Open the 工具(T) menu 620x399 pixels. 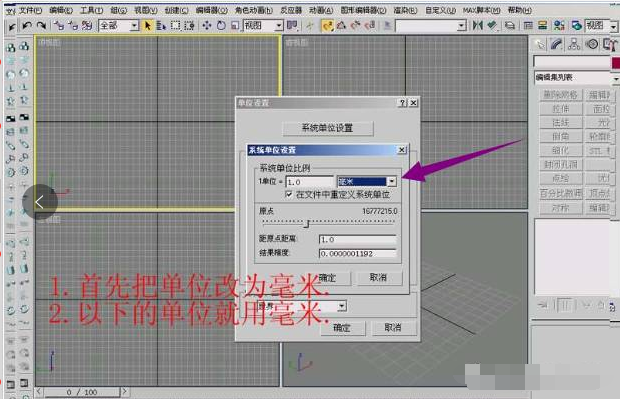click(x=92, y=10)
